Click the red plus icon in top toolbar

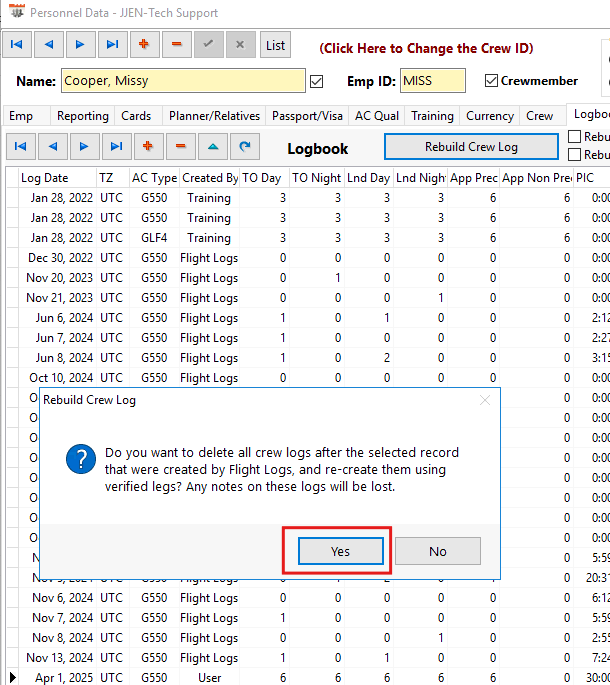point(145,45)
